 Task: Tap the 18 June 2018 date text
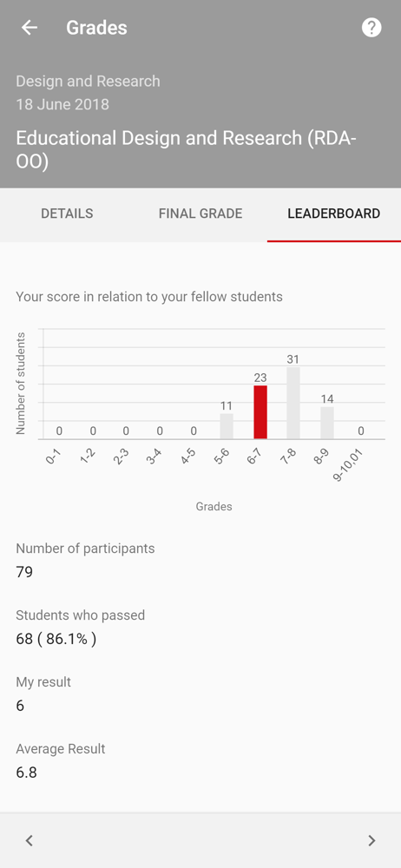pos(62,104)
